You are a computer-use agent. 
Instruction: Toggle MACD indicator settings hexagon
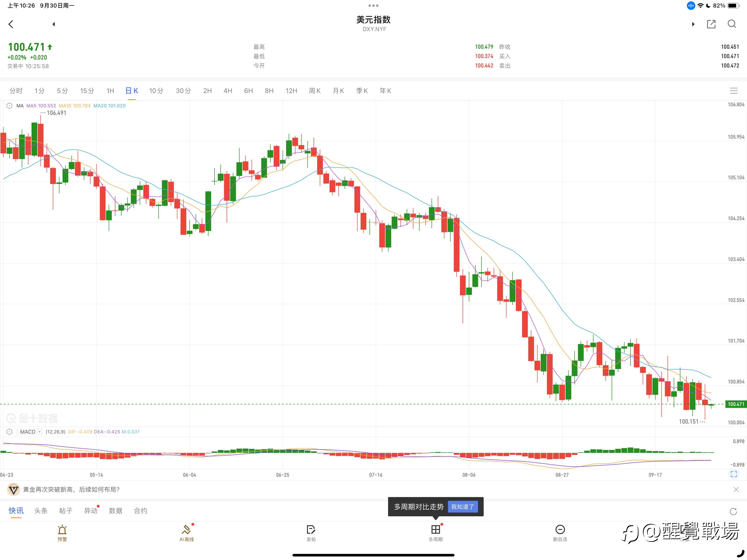(9, 432)
